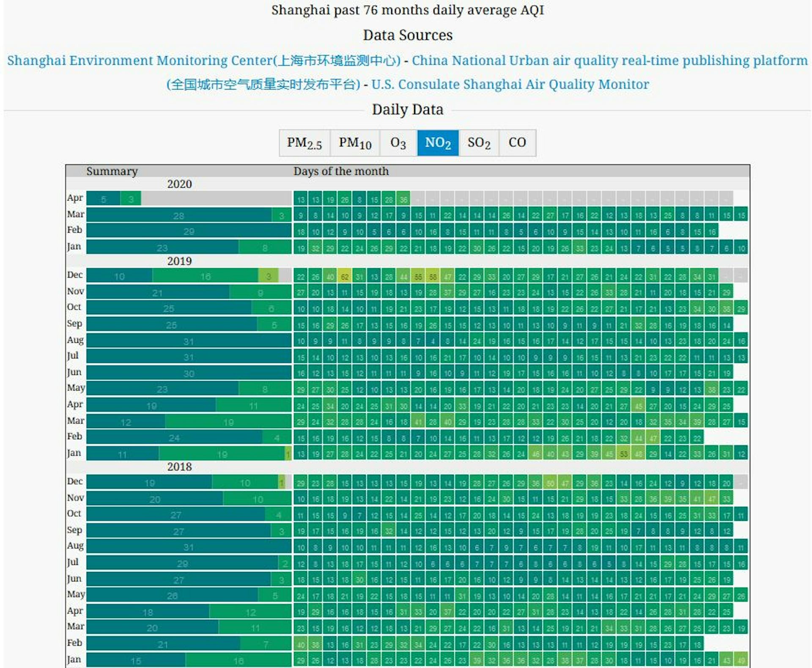Show CO daily data tab
The width and height of the screenshot is (812, 668).
(517, 143)
